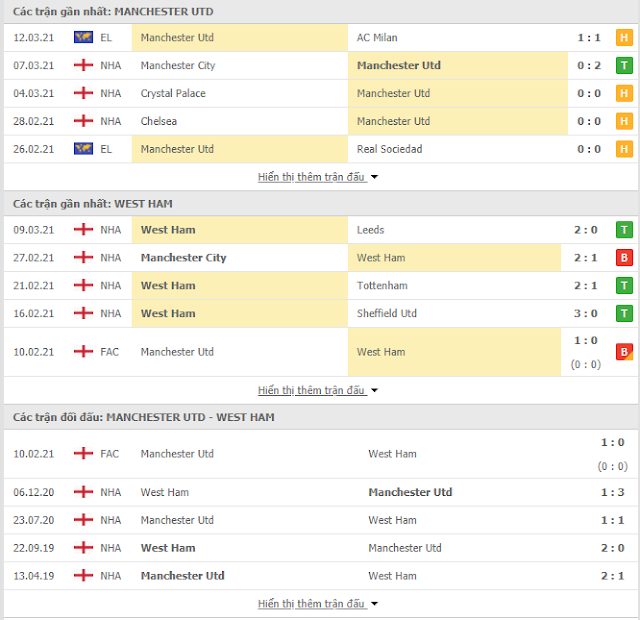The width and height of the screenshot is (640, 620).
Task: Click the England flag in the 06.12.20 row
Action: 83,492
